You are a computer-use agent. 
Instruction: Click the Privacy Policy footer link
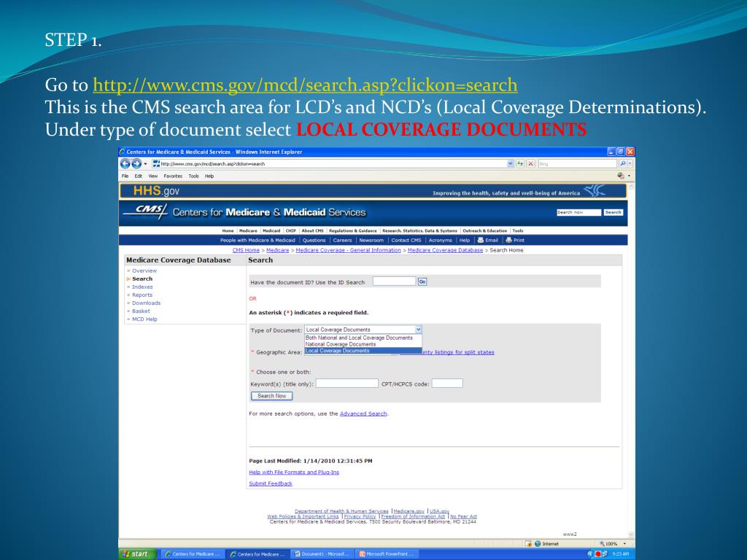click(360, 517)
